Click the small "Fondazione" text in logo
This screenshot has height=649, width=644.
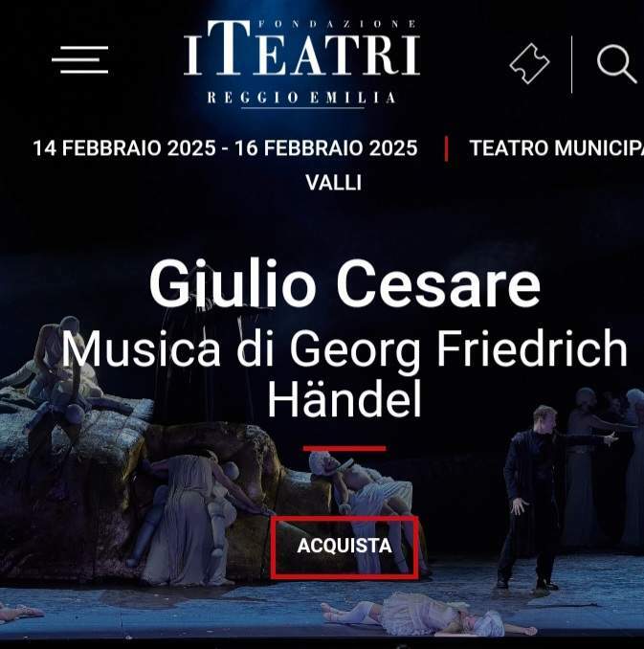[x=337, y=24]
